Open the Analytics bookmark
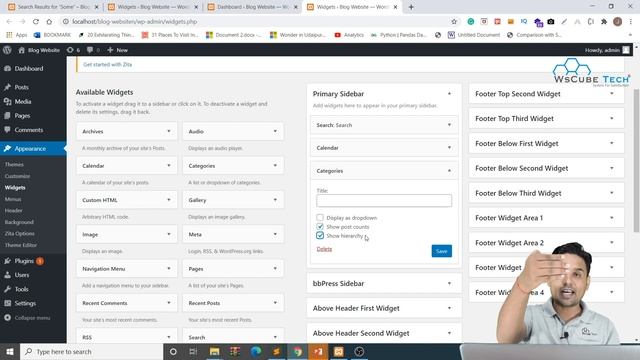 click(x=349, y=35)
